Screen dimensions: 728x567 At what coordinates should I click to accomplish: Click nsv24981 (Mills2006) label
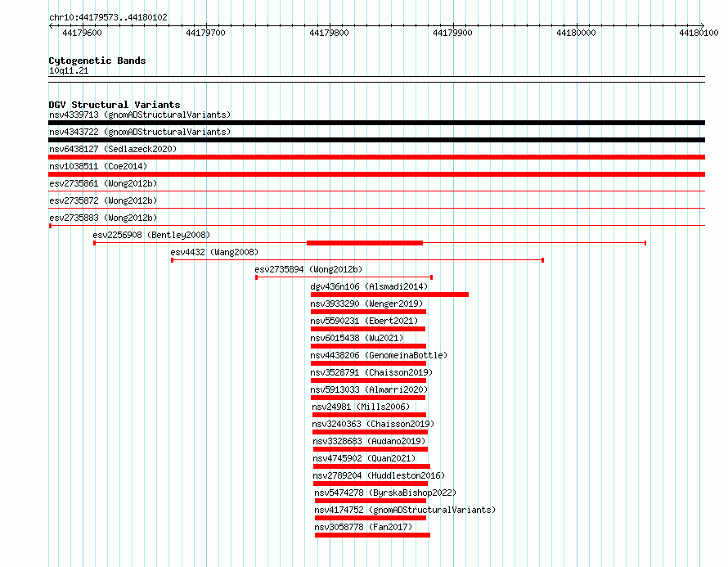point(361,407)
